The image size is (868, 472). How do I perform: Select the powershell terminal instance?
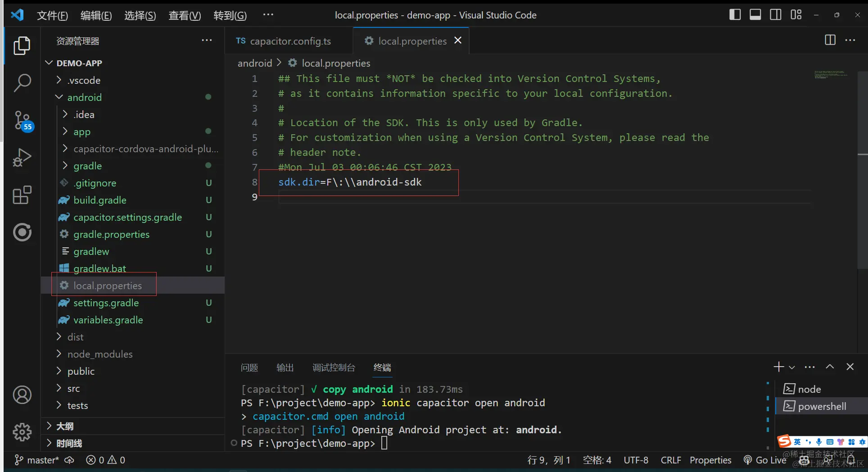pos(821,406)
